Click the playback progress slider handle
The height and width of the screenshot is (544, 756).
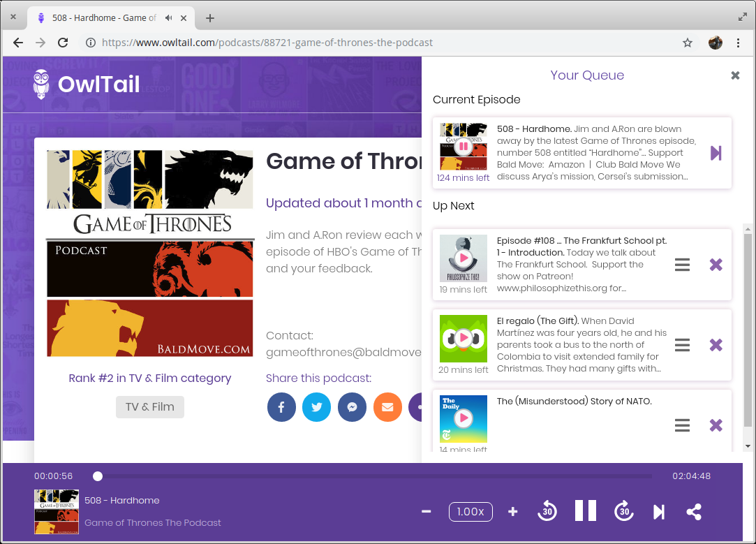[x=98, y=476]
